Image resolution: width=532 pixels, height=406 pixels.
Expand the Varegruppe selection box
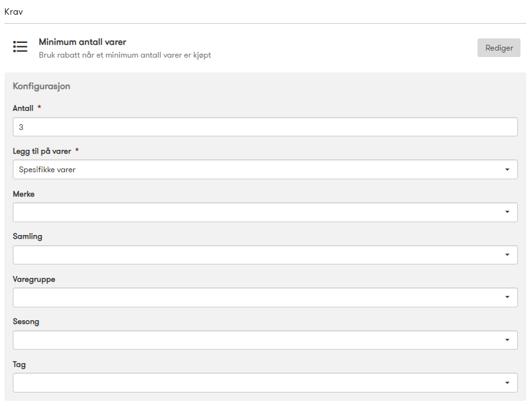pos(265,297)
